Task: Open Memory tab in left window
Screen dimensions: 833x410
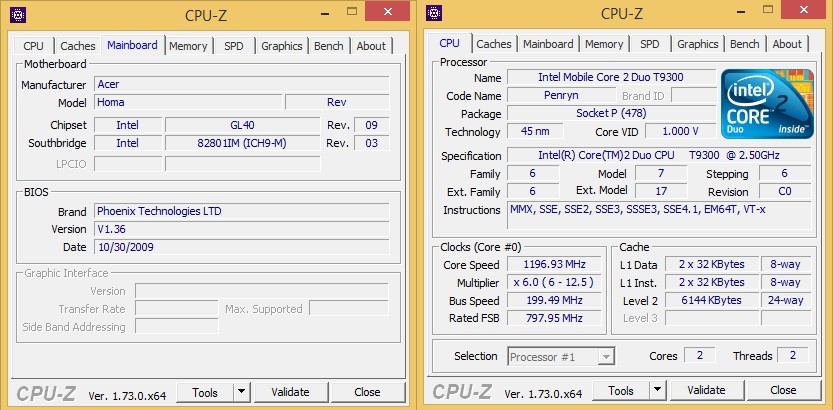Action: coord(188,46)
